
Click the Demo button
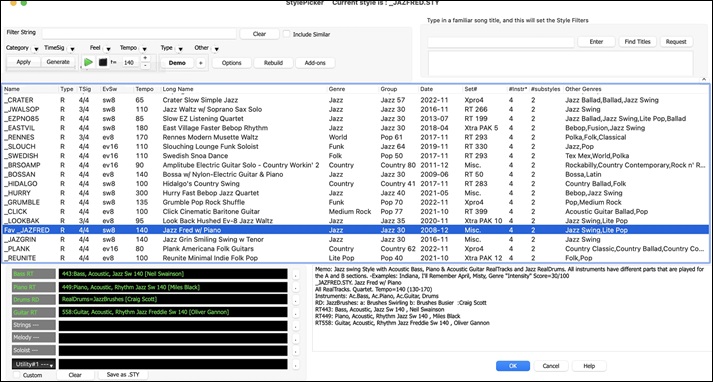[x=177, y=63]
